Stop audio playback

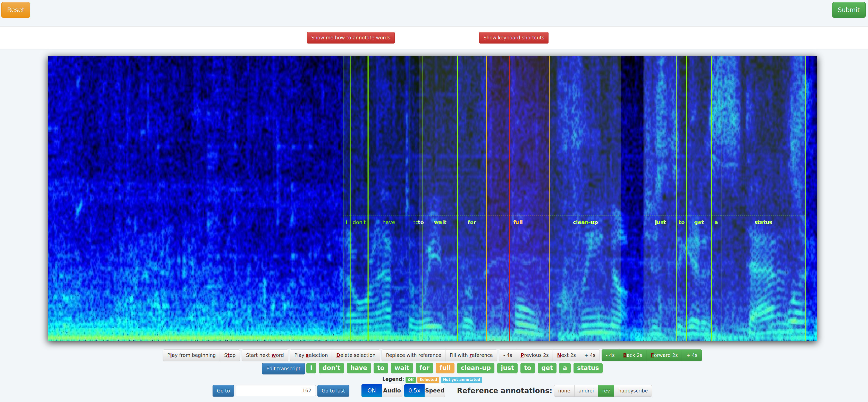tap(230, 355)
